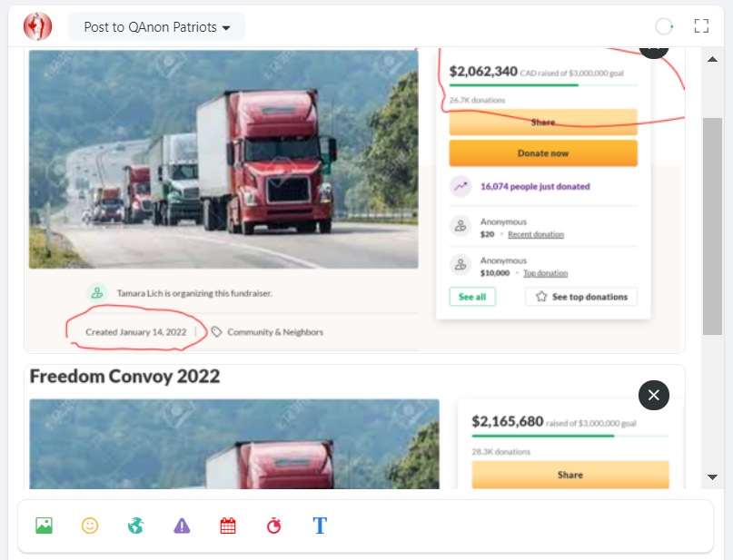Click Created January 14, 2022 text

135,332
